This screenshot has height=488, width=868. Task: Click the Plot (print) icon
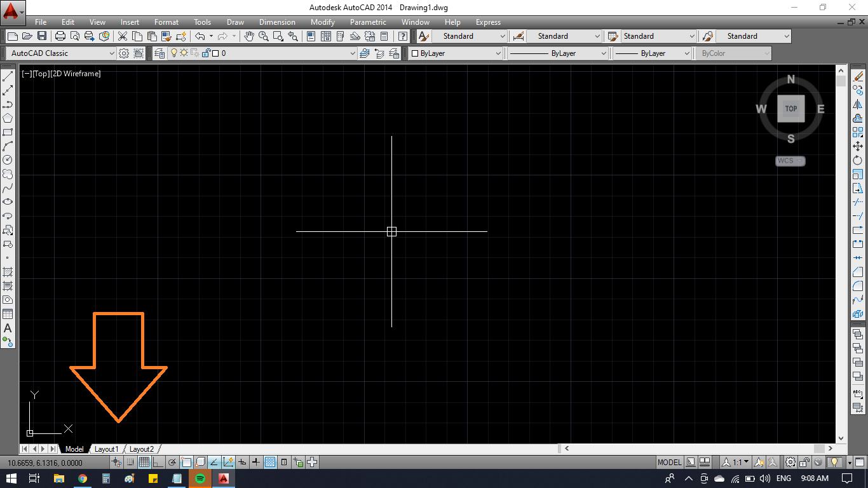coord(60,36)
